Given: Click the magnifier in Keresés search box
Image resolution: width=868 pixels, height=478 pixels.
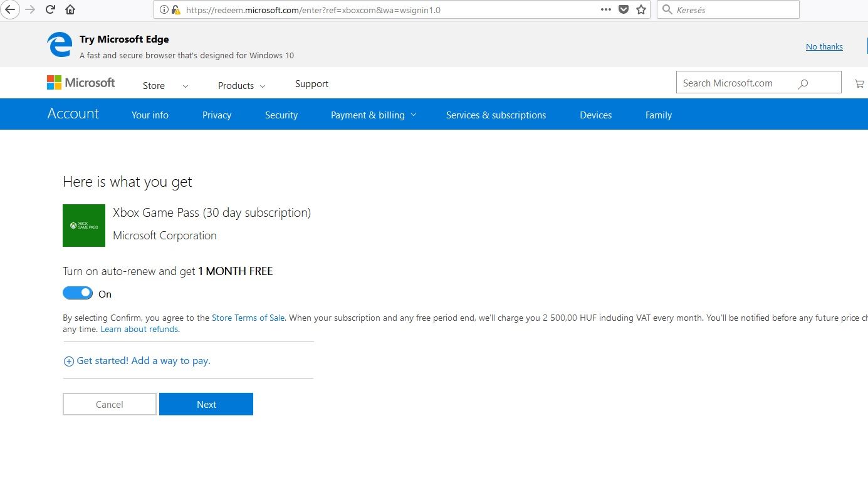Looking at the screenshot, I should click(667, 10).
